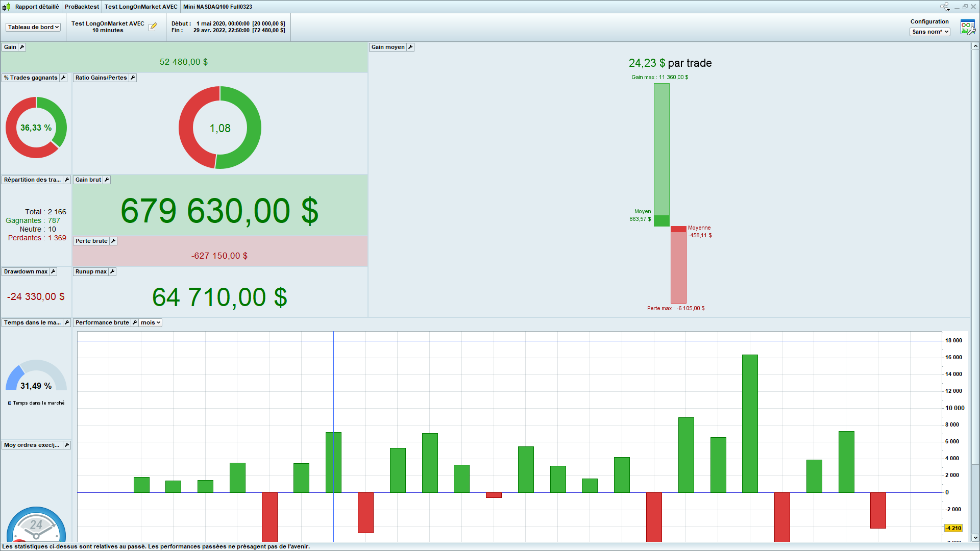Expand the Sans nom configuration dropdown

pos(929,32)
